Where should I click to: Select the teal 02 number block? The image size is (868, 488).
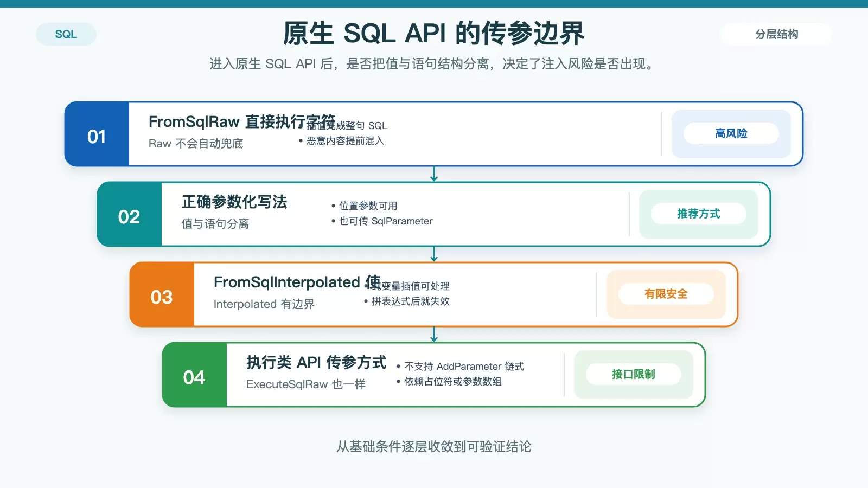pos(129,214)
